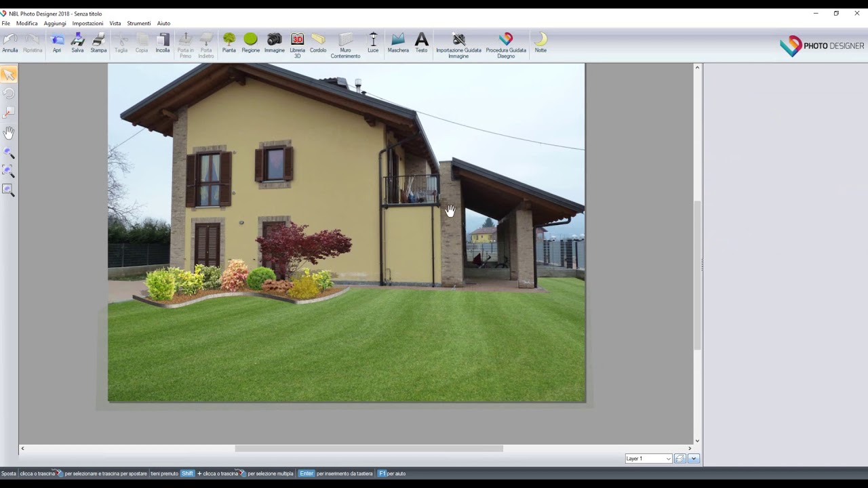Click the scroll right arrow
Image resolution: width=868 pixels, height=488 pixels.
point(690,448)
